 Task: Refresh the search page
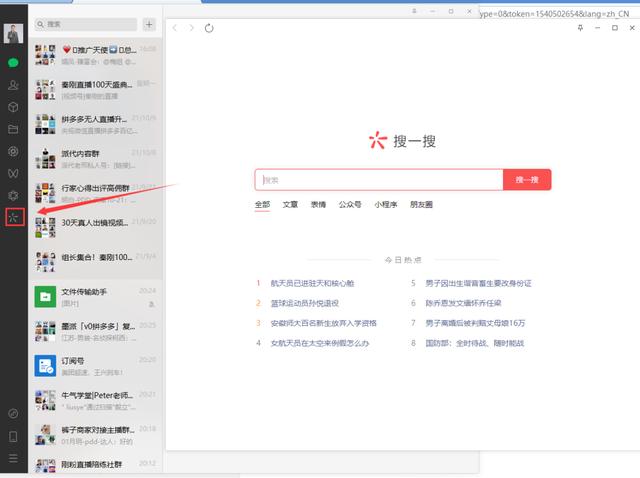pos(209,28)
